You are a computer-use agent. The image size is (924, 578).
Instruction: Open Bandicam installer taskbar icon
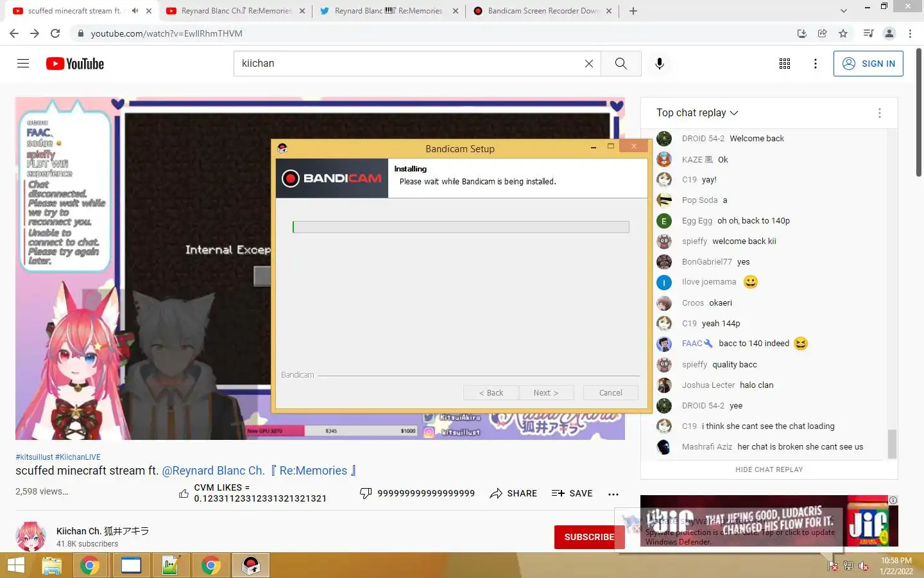point(251,566)
